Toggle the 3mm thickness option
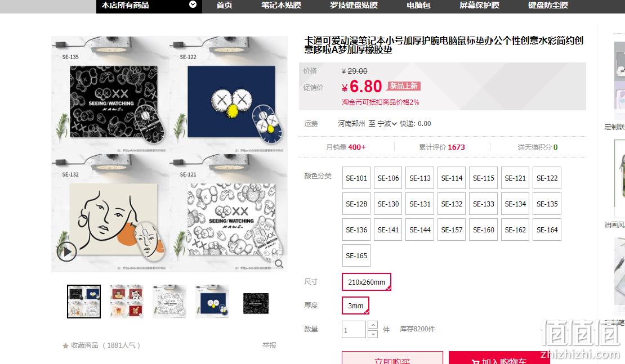The height and width of the screenshot is (364, 625). 355,305
